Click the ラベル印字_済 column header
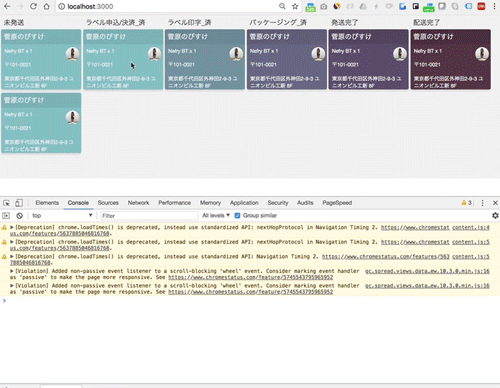500x388 pixels. pos(189,22)
